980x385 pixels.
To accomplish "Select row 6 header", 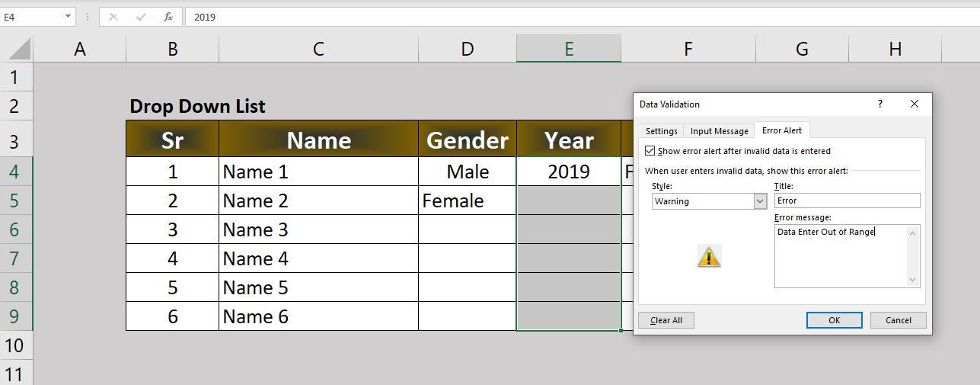I will point(16,229).
